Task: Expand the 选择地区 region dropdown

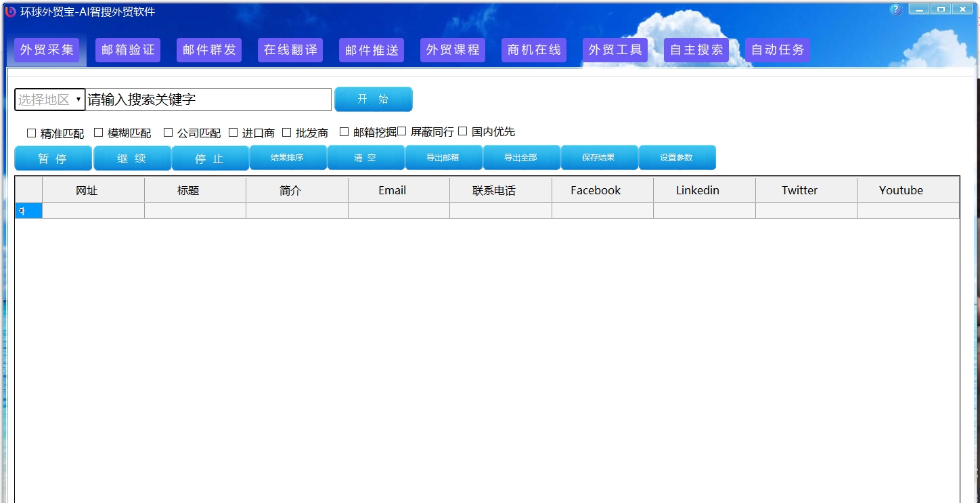Action: (49, 99)
